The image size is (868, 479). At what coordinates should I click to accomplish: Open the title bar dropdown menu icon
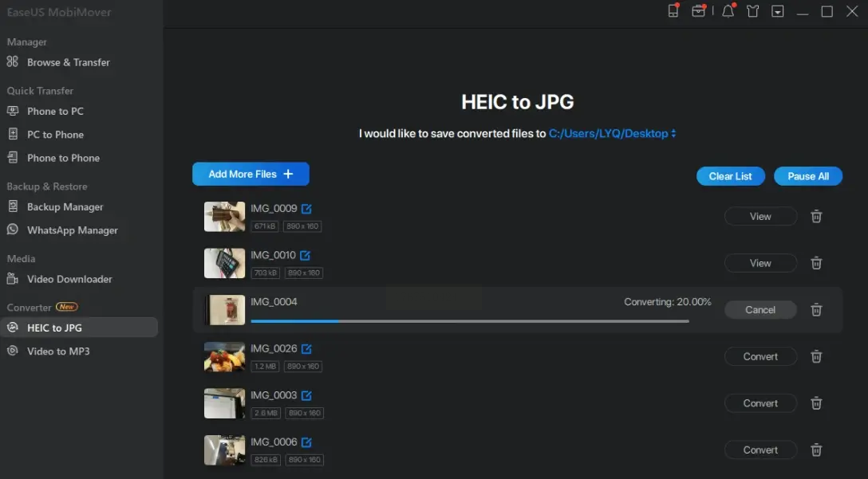[x=778, y=11]
